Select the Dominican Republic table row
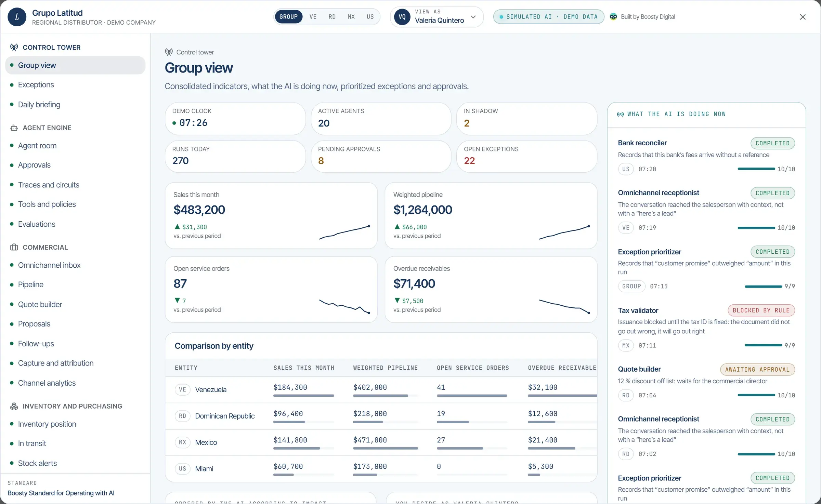821x504 pixels. click(x=381, y=416)
